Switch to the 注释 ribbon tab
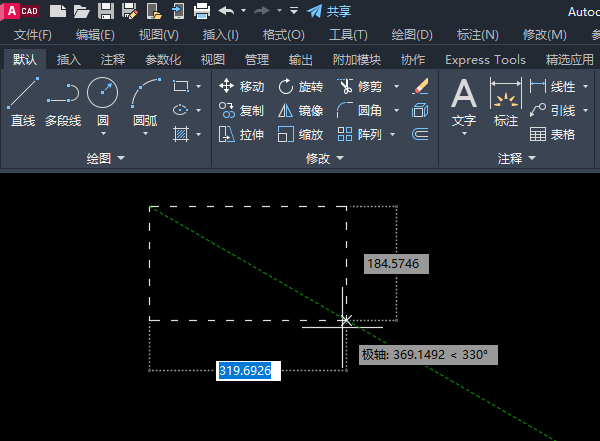The height and width of the screenshot is (441, 600). pyautogui.click(x=113, y=59)
